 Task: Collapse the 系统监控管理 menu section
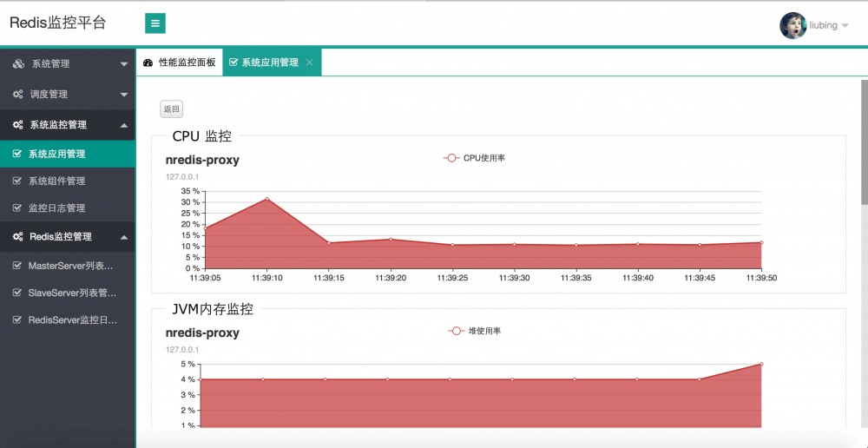click(68, 125)
